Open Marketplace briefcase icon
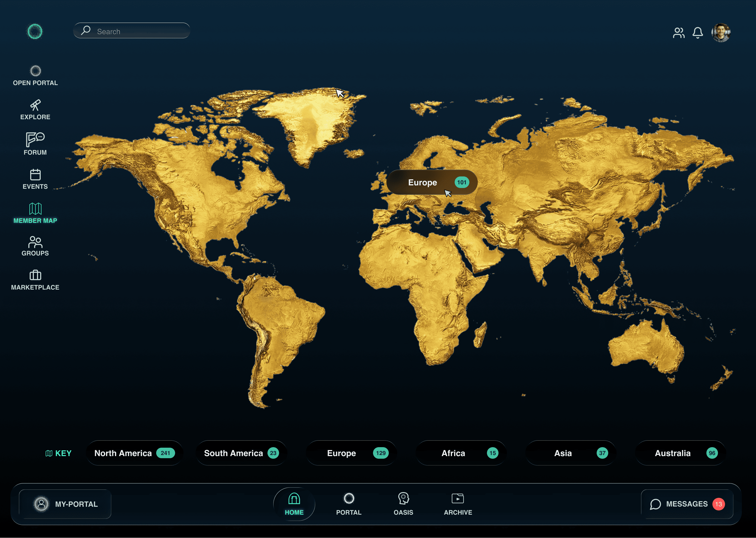The height and width of the screenshot is (538, 756). (35, 275)
